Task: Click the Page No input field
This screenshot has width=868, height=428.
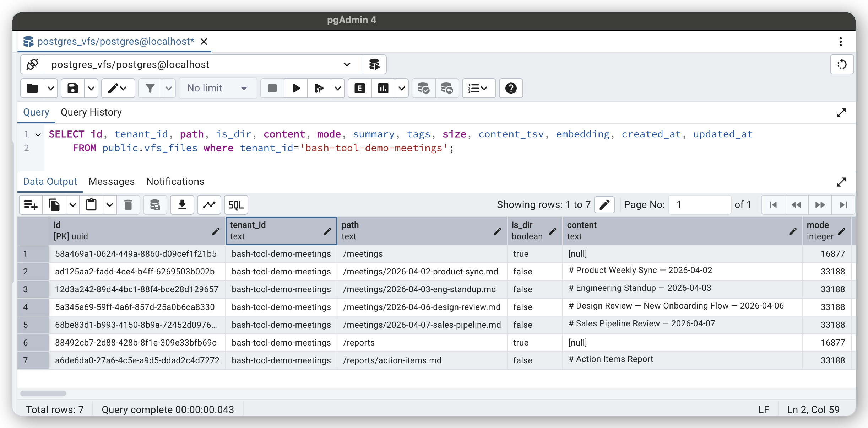Action: (x=699, y=205)
